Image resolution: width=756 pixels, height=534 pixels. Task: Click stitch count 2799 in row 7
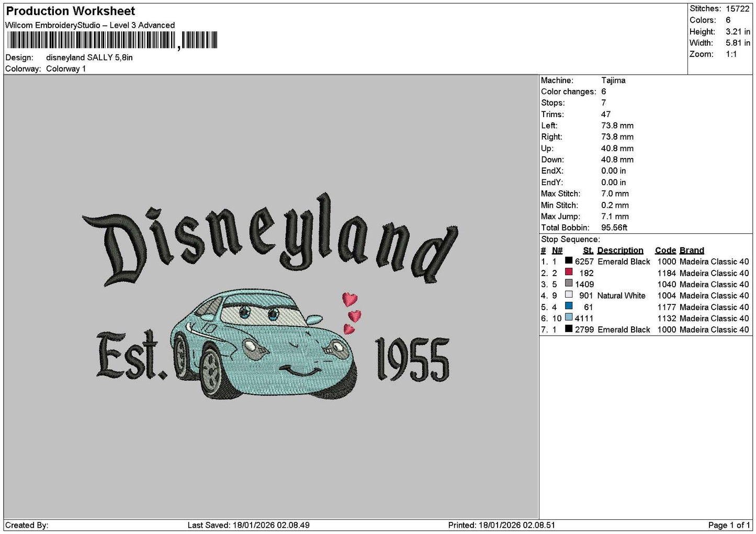coord(584,330)
